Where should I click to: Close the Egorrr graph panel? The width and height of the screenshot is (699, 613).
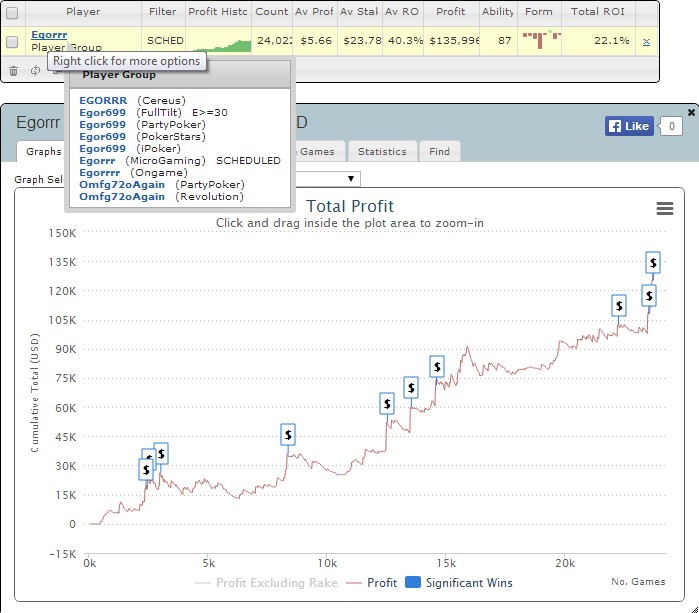[691, 112]
